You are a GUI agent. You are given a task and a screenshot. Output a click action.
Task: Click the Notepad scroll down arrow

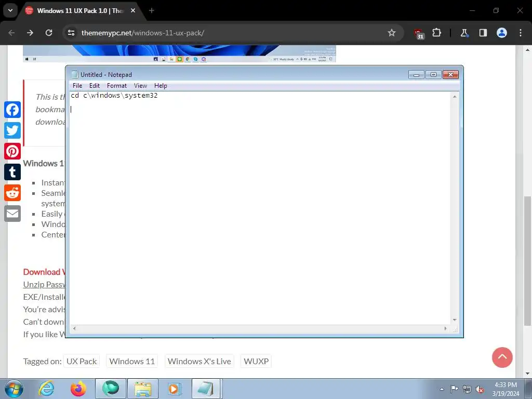click(x=455, y=320)
